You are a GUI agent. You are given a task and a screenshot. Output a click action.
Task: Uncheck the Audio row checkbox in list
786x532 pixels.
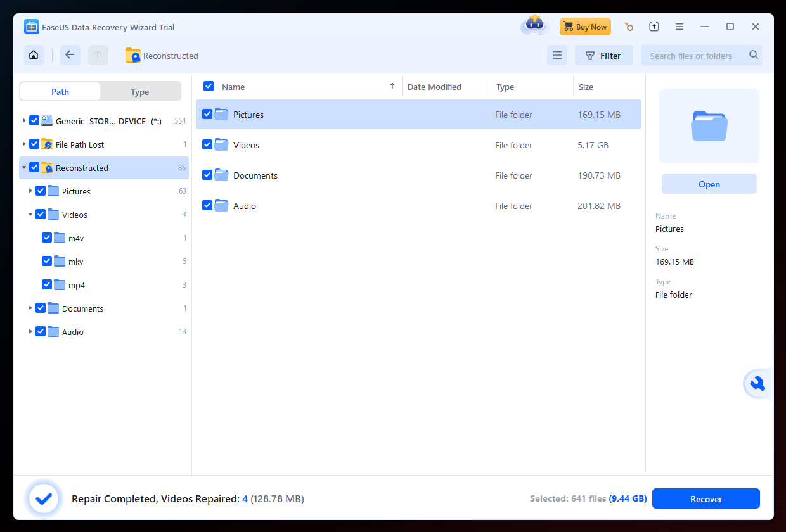(207, 205)
